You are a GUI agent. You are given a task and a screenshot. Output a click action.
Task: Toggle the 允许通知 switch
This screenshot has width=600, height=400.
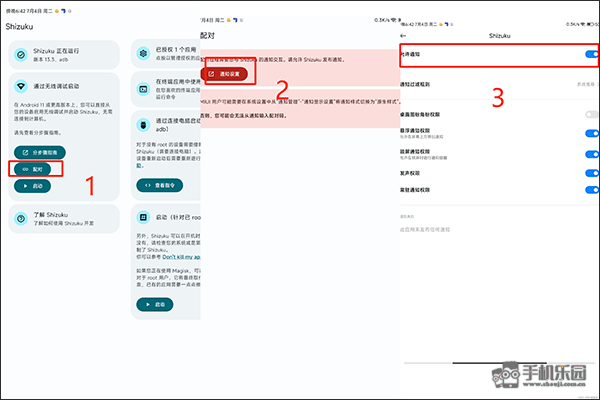(x=592, y=54)
